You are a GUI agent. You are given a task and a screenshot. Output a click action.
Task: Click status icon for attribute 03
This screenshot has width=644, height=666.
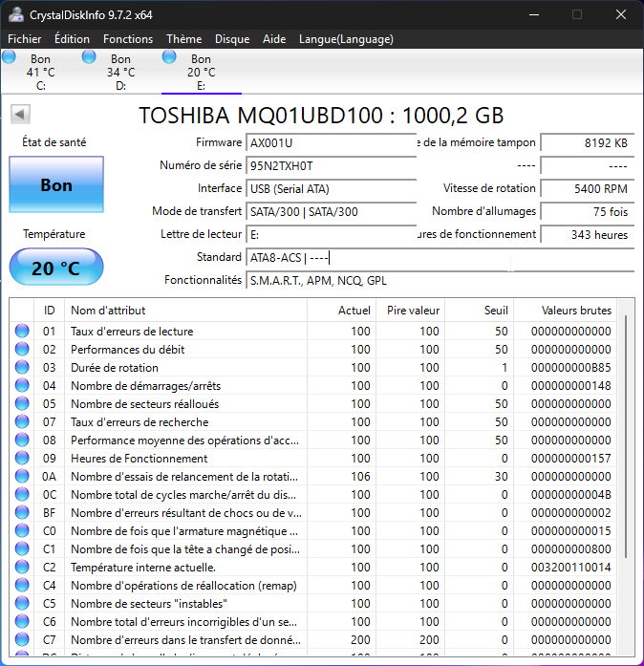22,368
